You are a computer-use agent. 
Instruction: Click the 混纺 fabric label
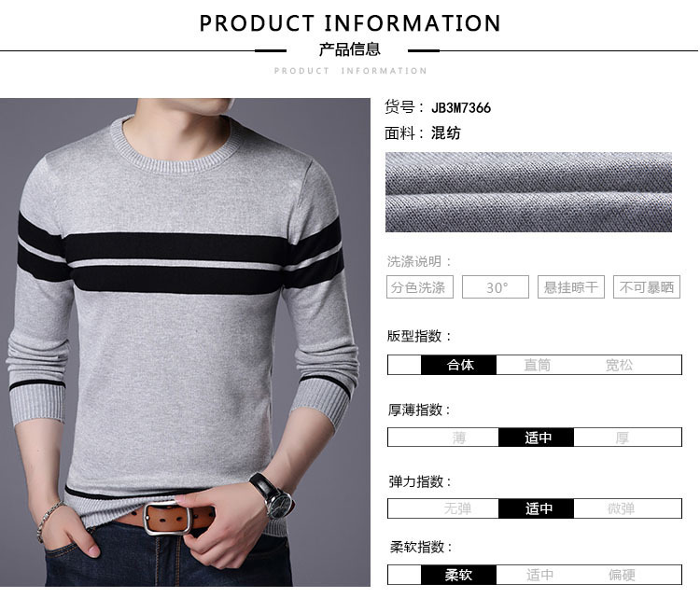pyautogui.click(x=445, y=133)
